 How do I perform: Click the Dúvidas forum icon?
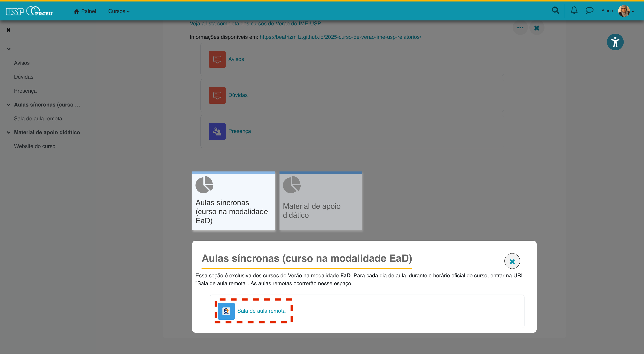pos(217,95)
